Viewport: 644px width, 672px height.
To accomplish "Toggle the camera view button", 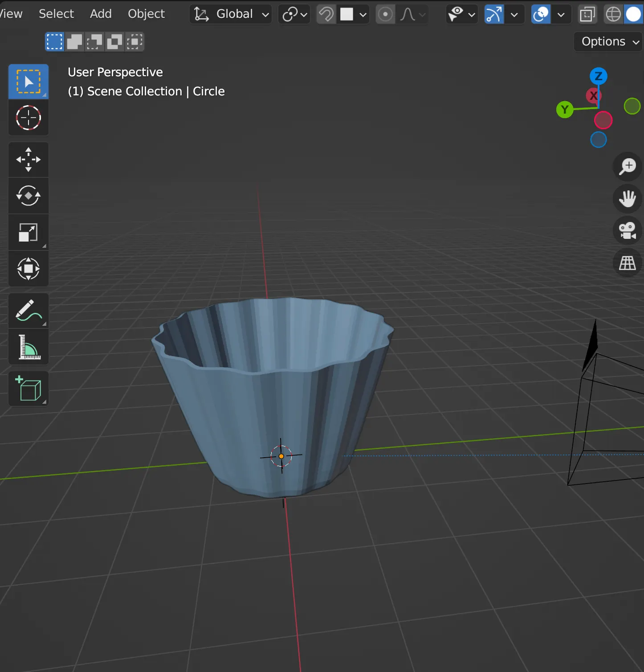I will [x=628, y=230].
